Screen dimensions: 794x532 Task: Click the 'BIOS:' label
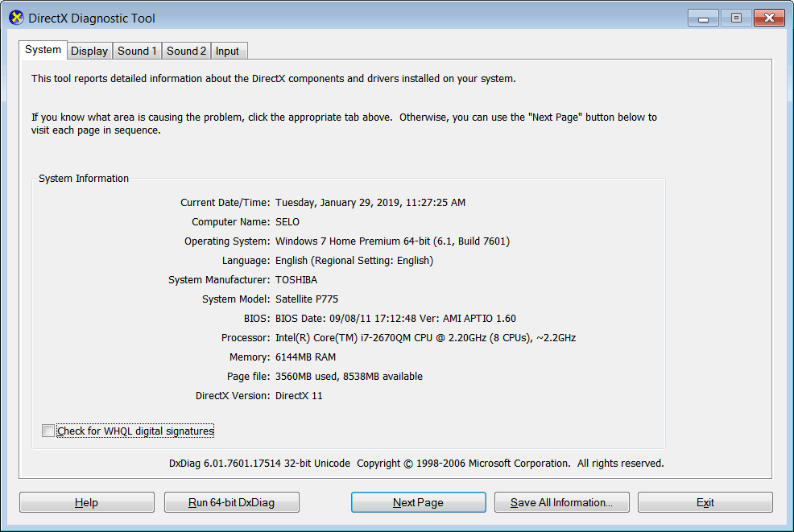point(257,319)
